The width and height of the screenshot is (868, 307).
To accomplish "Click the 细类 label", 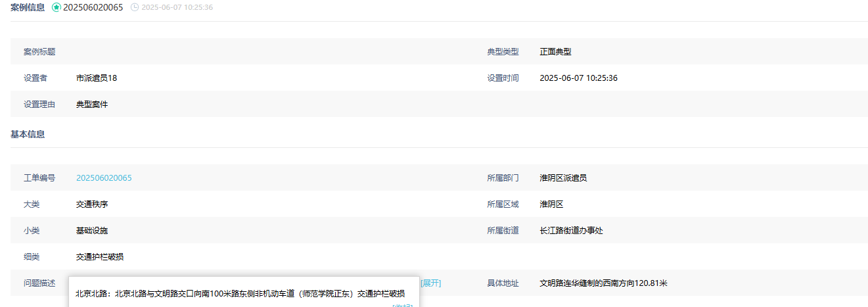I will pyautogui.click(x=32, y=257).
